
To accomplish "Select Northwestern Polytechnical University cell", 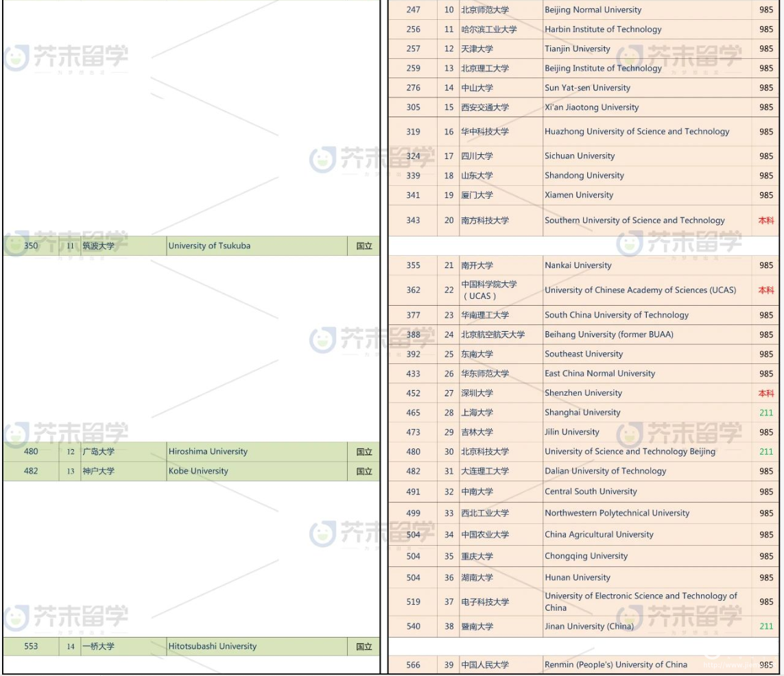I will [x=647, y=513].
